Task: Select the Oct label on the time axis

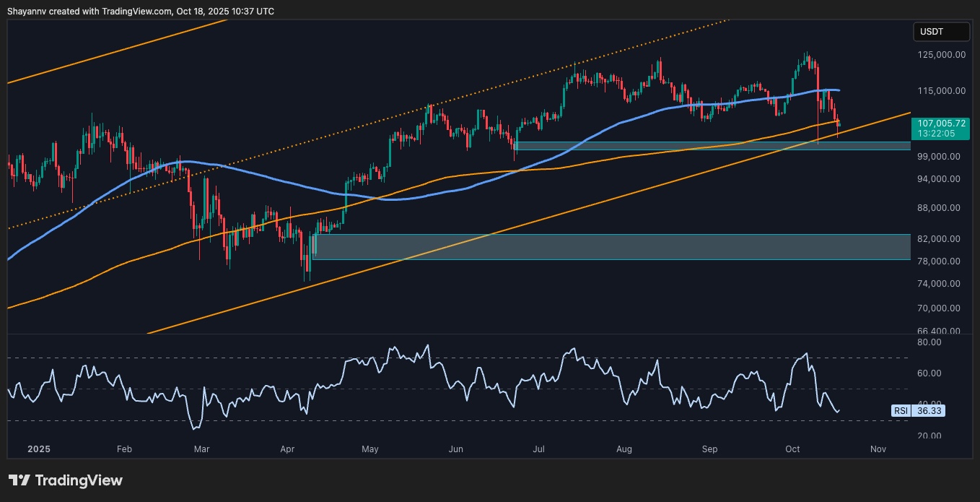Action: tap(792, 449)
